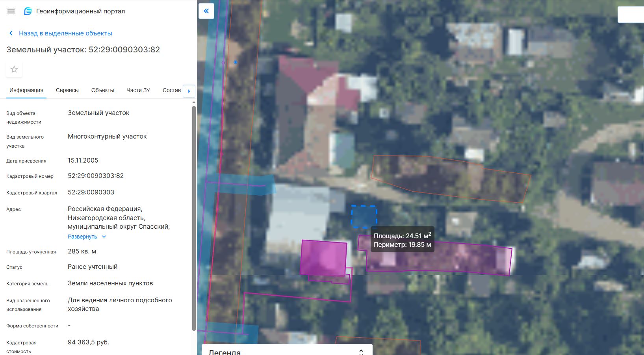Click the blue dashed measured square on the map

pyautogui.click(x=364, y=216)
